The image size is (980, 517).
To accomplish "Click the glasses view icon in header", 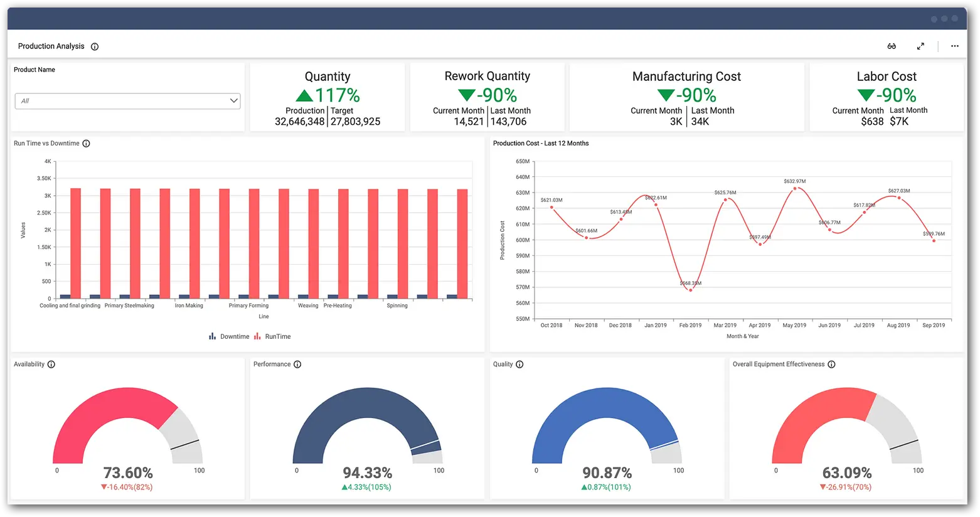I will pos(892,46).
